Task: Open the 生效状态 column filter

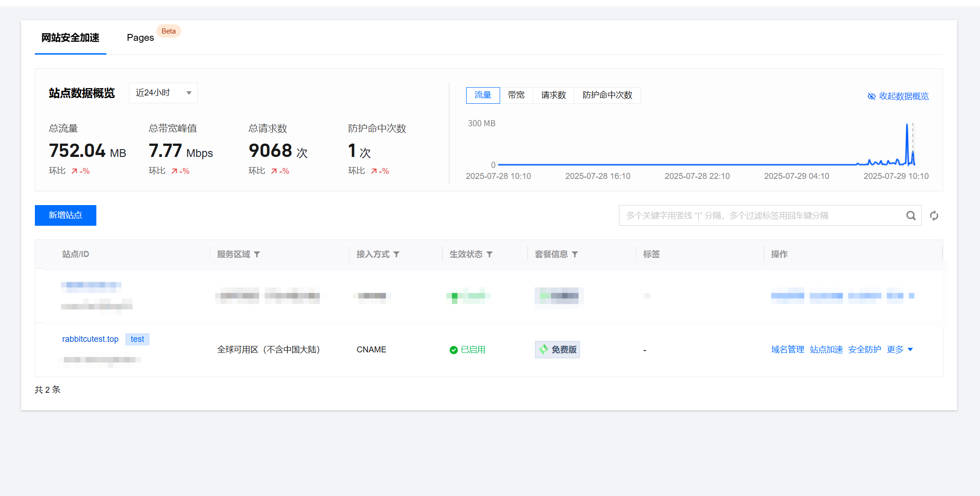Action: (x=490, y=254)
